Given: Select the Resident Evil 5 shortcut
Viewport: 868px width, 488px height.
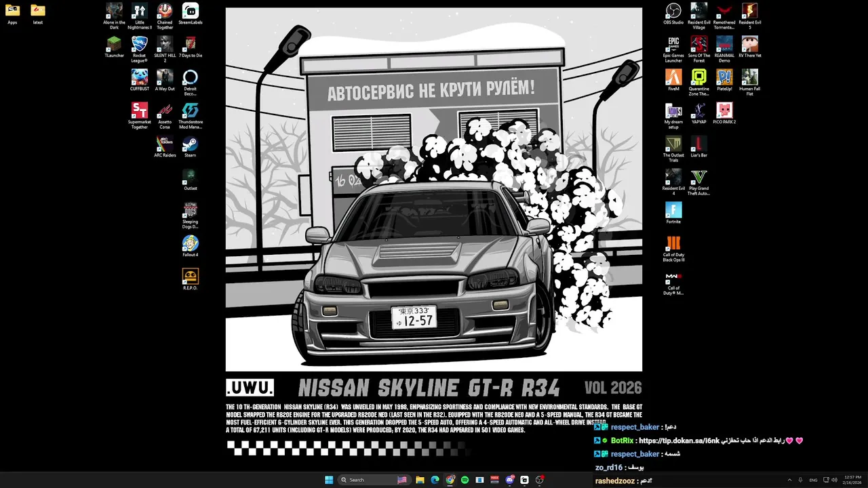Looking at the screenshot, I should (x=750, y=16).
